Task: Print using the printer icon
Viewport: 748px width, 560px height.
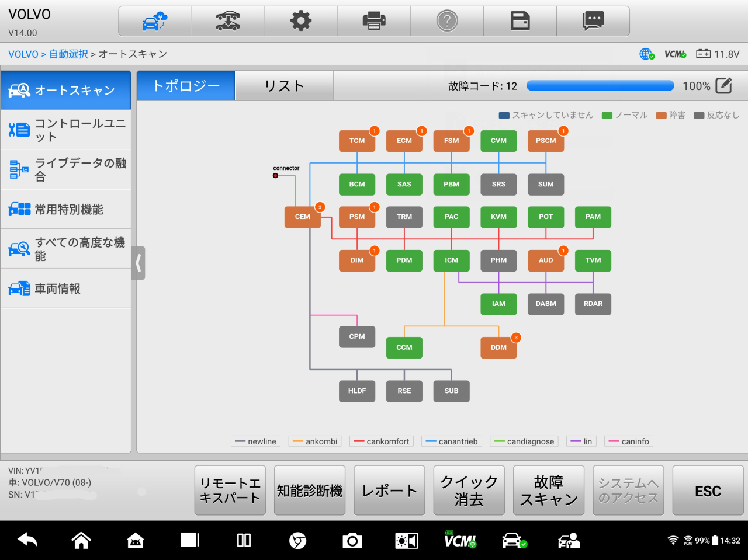Action: pos(374,22)
